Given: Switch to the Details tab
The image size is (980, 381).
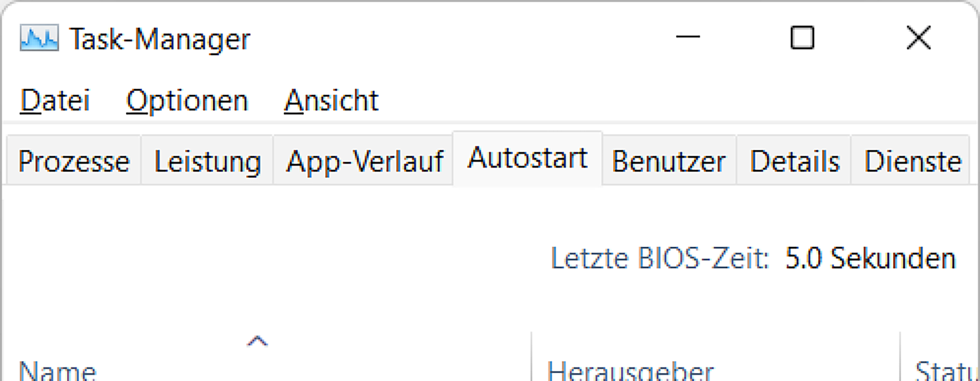Looking at the screenshot, I should pos(794,161).
